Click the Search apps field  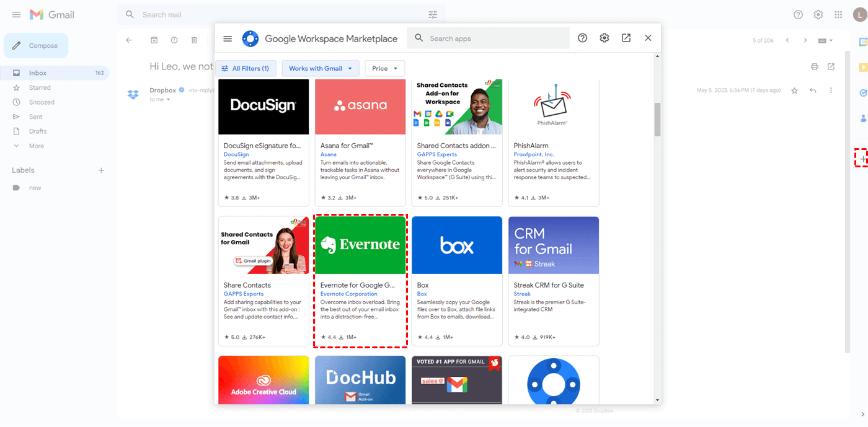coord(488,38)
